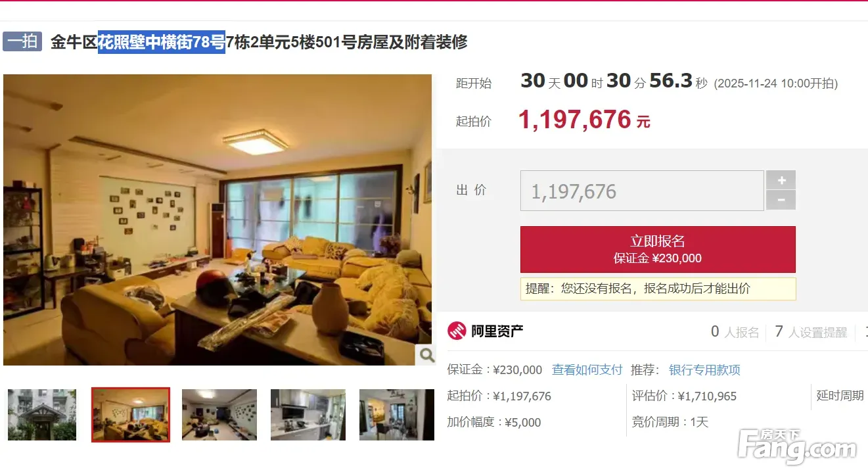This screenshot has height=474, width=868.
Task: Click the minus bid decrement button
Action: 781,201
